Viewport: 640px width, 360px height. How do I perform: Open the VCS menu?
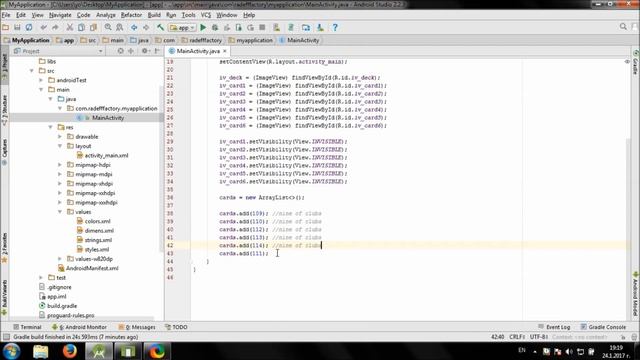click(x=206, y=15)
